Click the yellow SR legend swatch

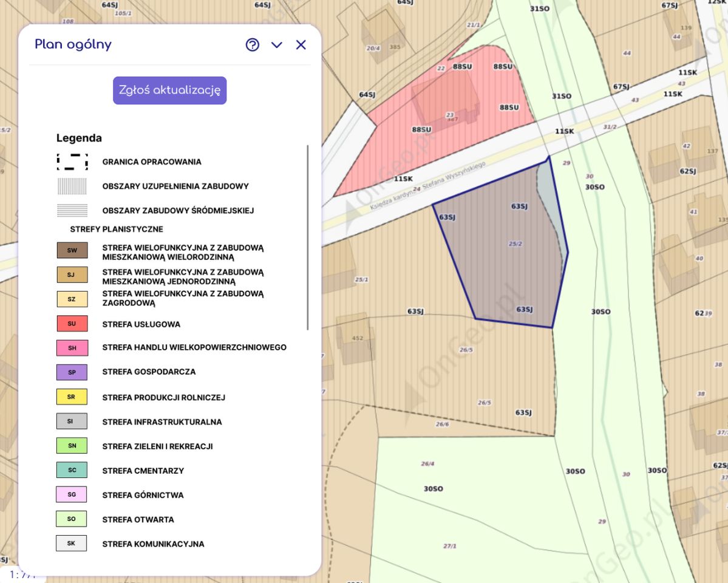(72, 397)
